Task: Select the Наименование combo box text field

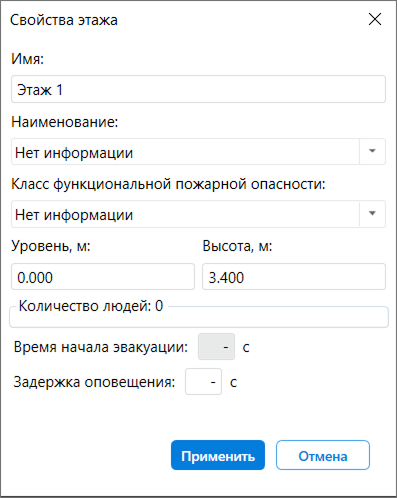Action: pos(185,152)
